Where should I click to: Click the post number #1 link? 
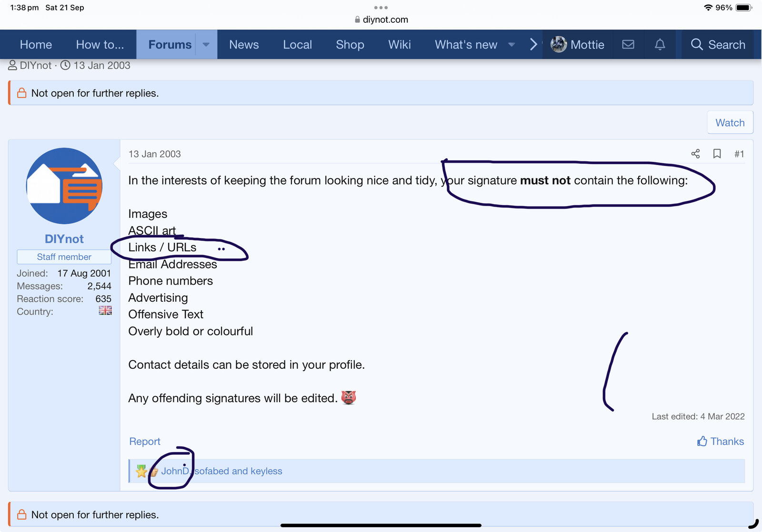(x=739, y=154)
